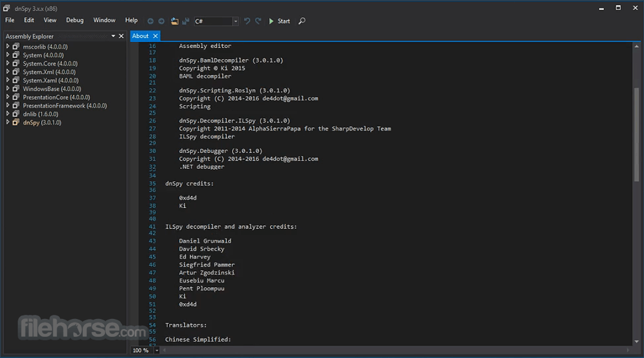
Task: Select System.Core (4.0.0.0) in the tree
Action: click(x=50, y=64)
